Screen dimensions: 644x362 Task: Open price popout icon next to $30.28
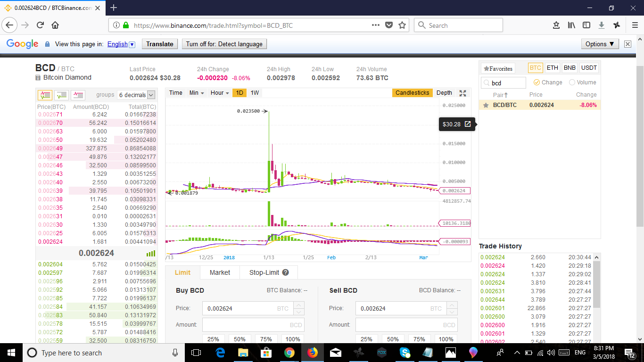point(468,124)
